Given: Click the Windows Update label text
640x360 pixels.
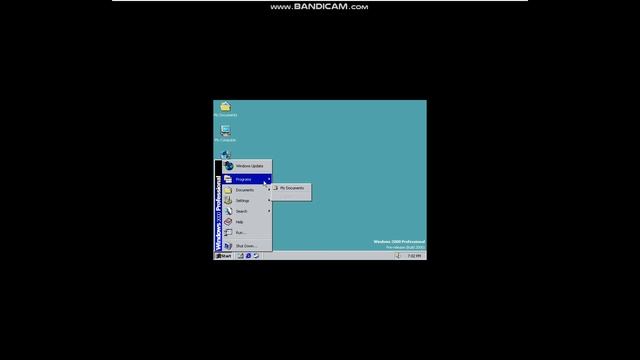Looking at the screenshot, I should pyautogui.click(x=249, y=166).
